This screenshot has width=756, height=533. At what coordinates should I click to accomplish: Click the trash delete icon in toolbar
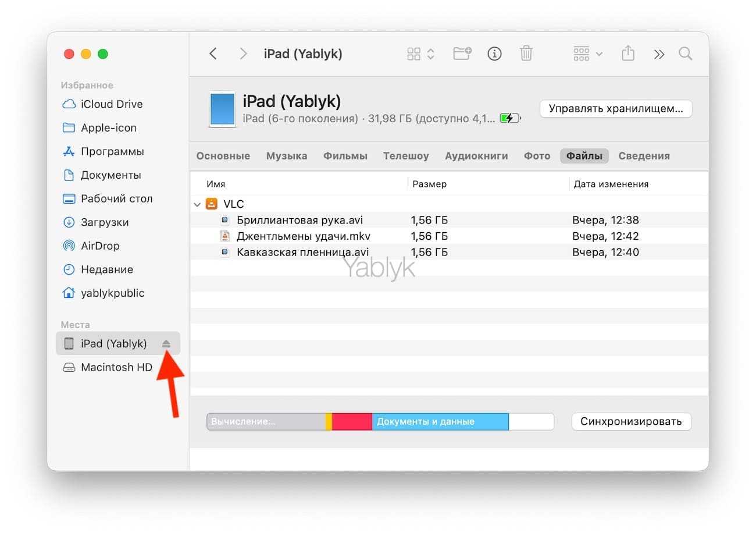(x=526, y=54)
